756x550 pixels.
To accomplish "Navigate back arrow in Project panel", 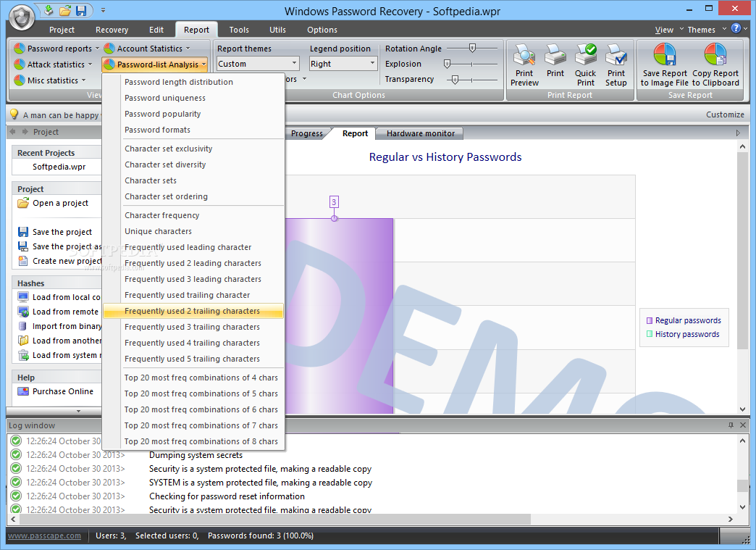I will click(x=13, y=132).
